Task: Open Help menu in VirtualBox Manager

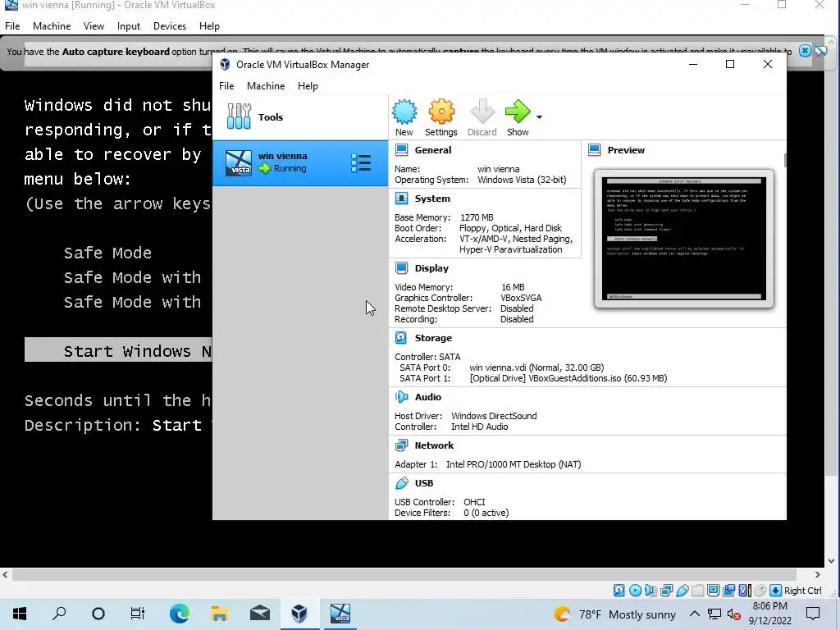Action: (308, 85)
